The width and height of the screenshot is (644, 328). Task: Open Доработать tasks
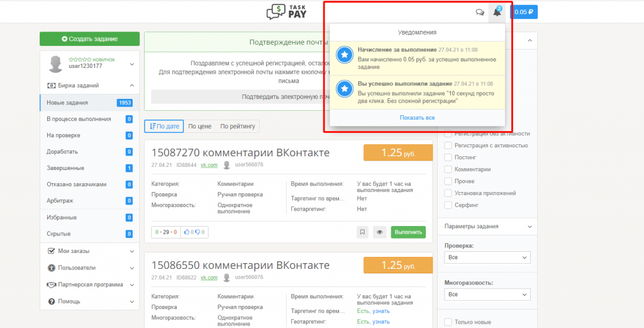[89, 152]
